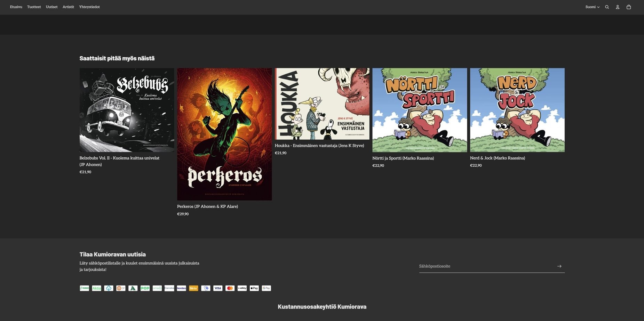Click the Mastercard payment icon
Viewport: 644px width, 321px height.
point(230,288)
